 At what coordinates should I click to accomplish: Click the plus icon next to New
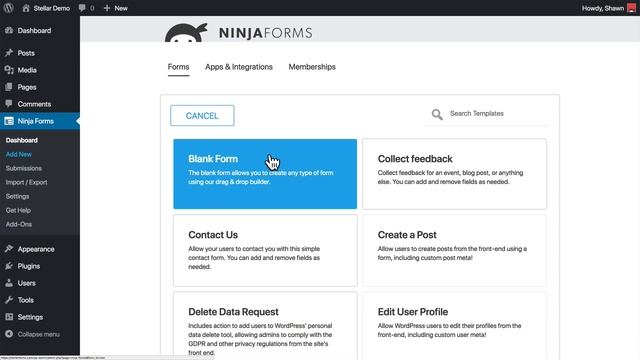pos(107,8)
